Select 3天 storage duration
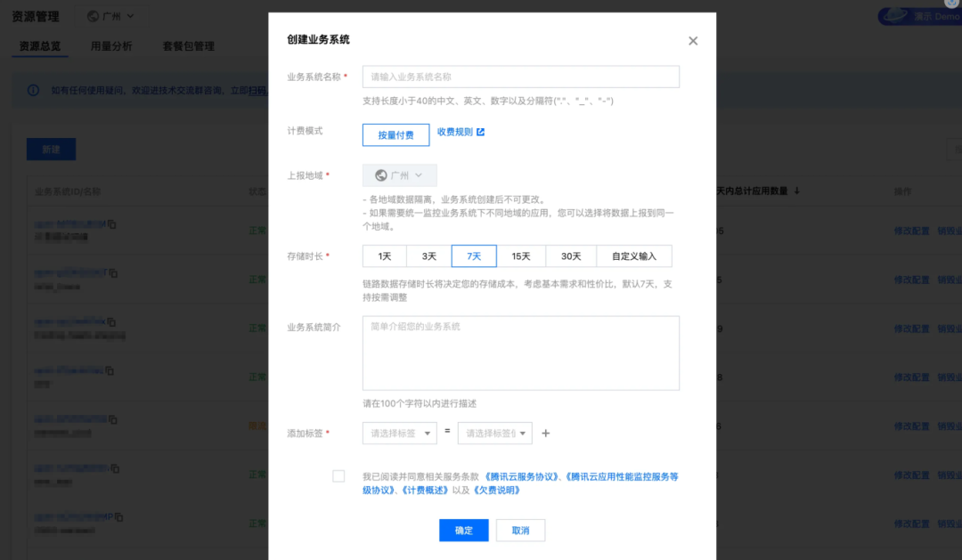 [x=428, y=256]
